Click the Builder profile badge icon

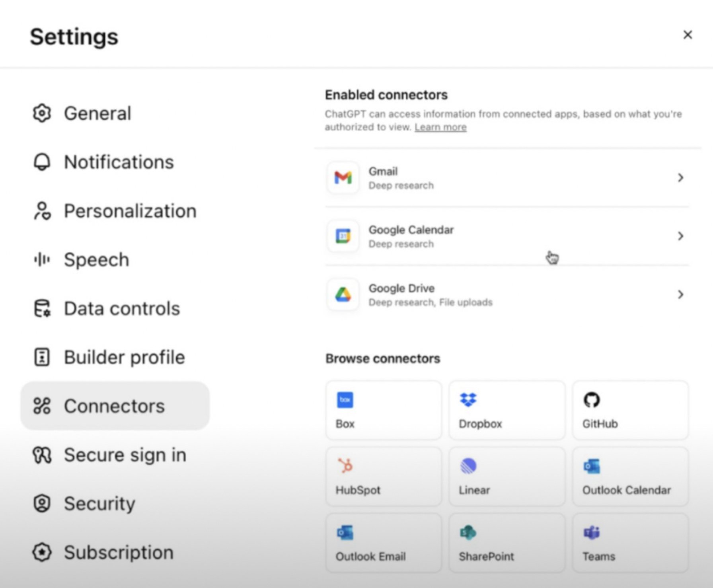(42, 357)
